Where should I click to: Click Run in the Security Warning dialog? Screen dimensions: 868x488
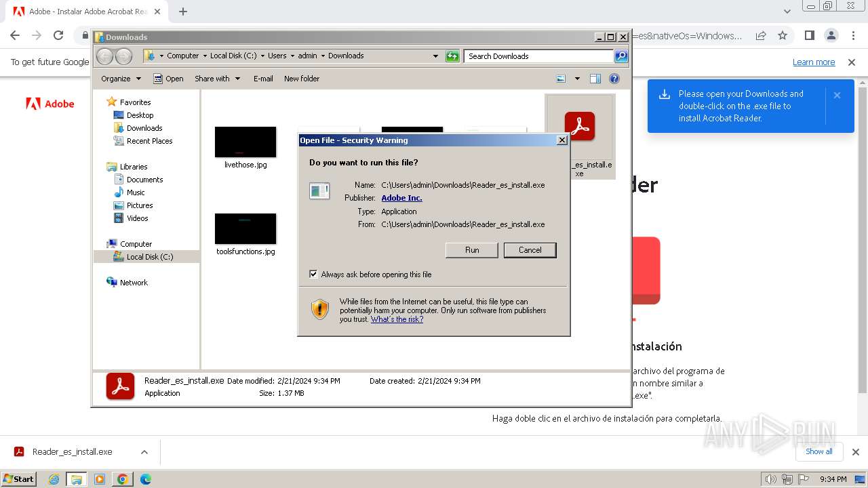[x=472, y=250]
